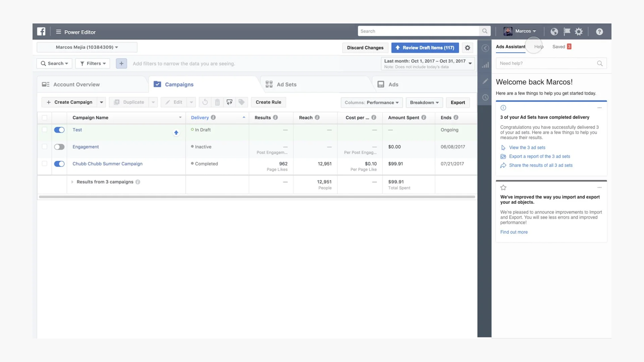Click the tag label icon in toolbar
The image size is (644, 362).
point(241,102)
